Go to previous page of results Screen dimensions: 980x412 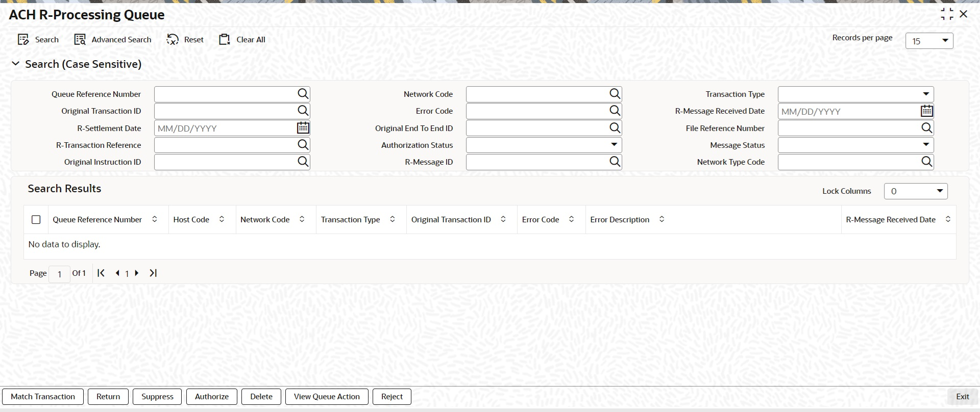click(117, 273)
